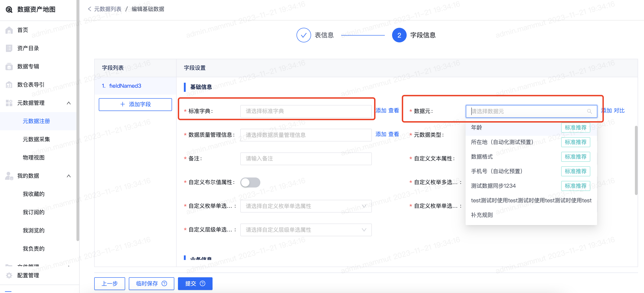
Task: Collapse the 元数据管理 menu chevron
Action: (69, 103)
